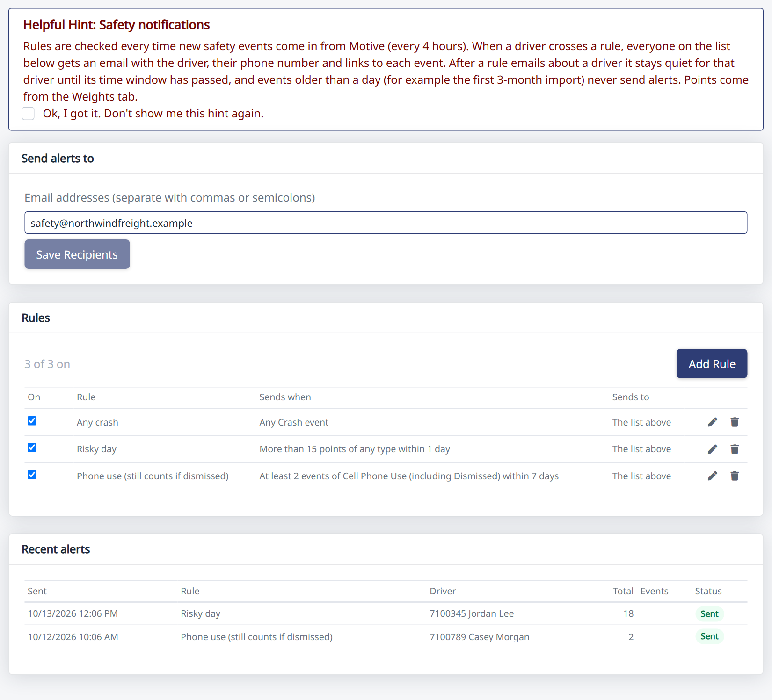Select driver 7100345 Jordan Lee

point(472,613)
